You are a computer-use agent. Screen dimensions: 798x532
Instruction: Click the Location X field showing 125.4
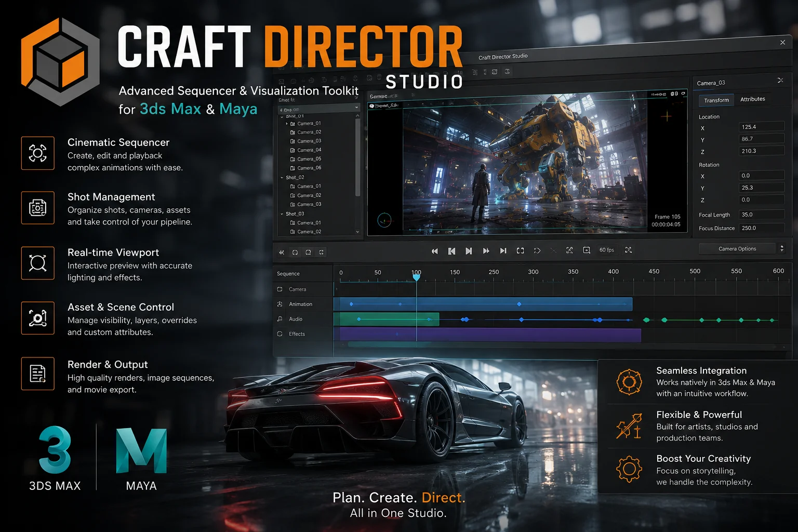tap(761, 127)
